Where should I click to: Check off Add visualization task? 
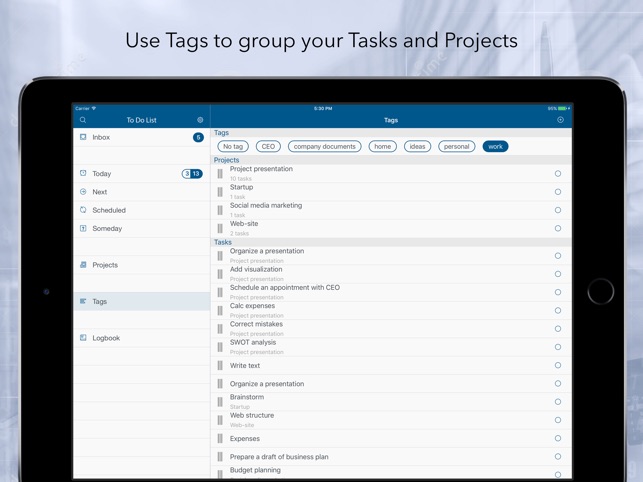coord(558,274)
